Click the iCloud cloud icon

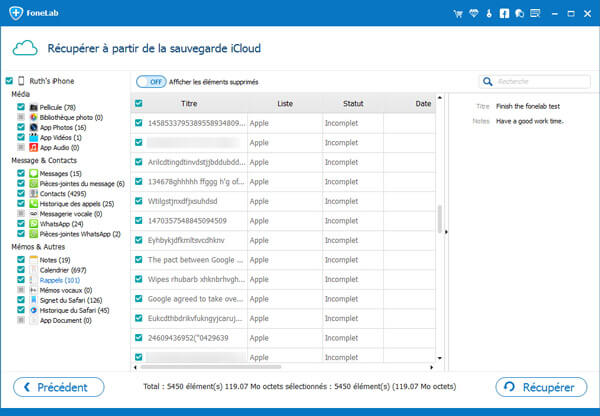pyautogui.click(x=25, y=48)
